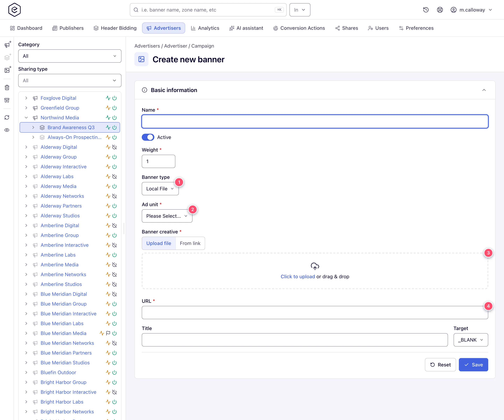Screen dimensions: 504x420
Task: Toggle power status of Amberline Group
Action: pyautogui.click(x=114, y=235)
